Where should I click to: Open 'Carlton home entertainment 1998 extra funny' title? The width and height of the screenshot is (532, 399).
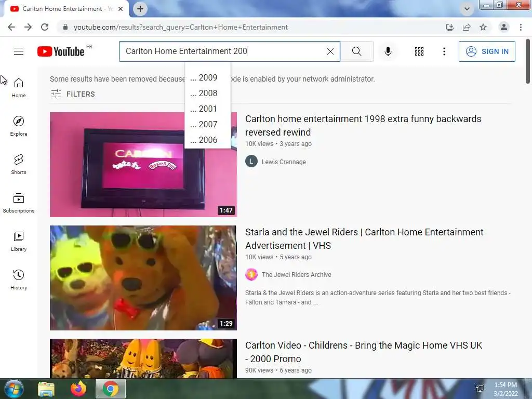(x=363, y=125)
